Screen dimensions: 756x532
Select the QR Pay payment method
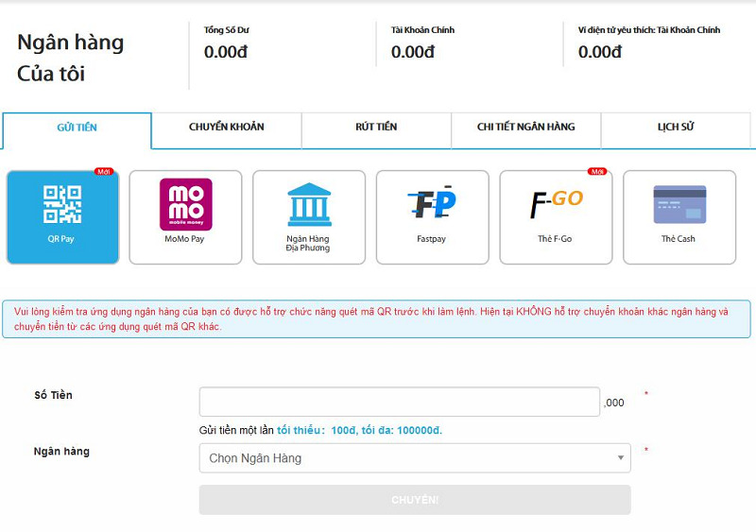[x=62, y=216]
